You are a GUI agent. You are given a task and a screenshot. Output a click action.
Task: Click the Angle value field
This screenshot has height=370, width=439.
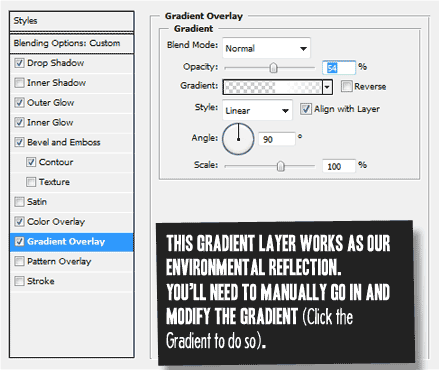pos(277,139)
